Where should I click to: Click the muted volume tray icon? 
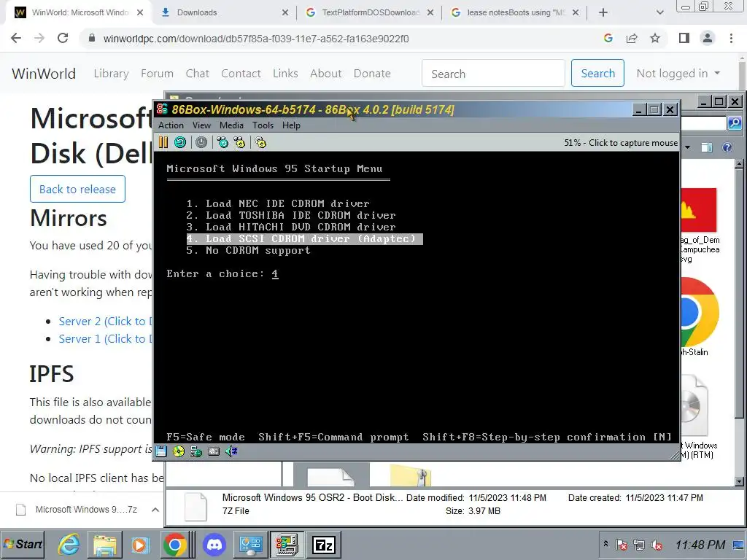(x=657, y=545)
